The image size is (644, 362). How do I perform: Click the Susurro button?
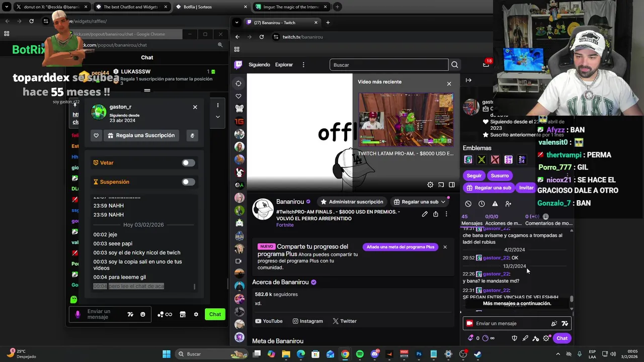pos(500,175)
